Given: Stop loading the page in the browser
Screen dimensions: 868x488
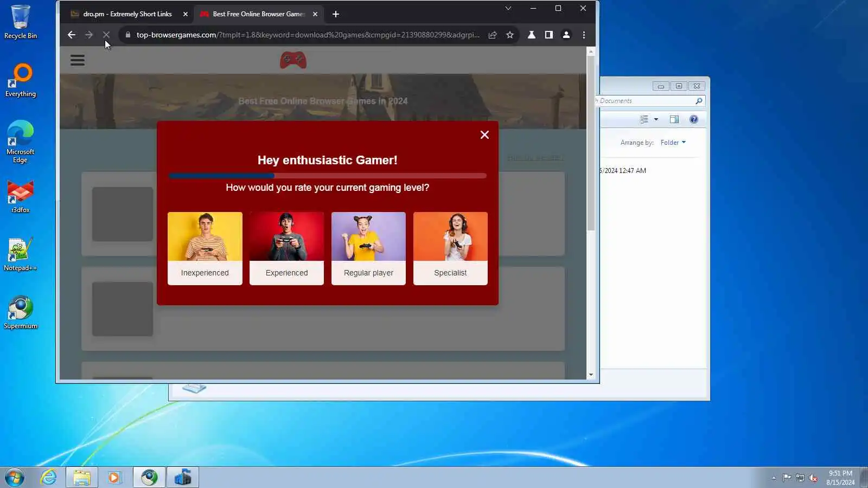Looking at the screenshot, I should [x=106, y=35].
